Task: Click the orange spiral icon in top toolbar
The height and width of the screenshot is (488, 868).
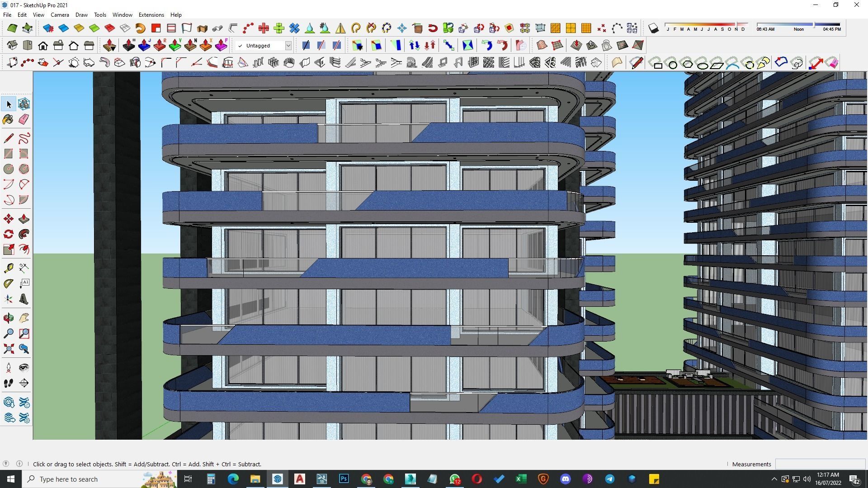Action: (141, 28)
